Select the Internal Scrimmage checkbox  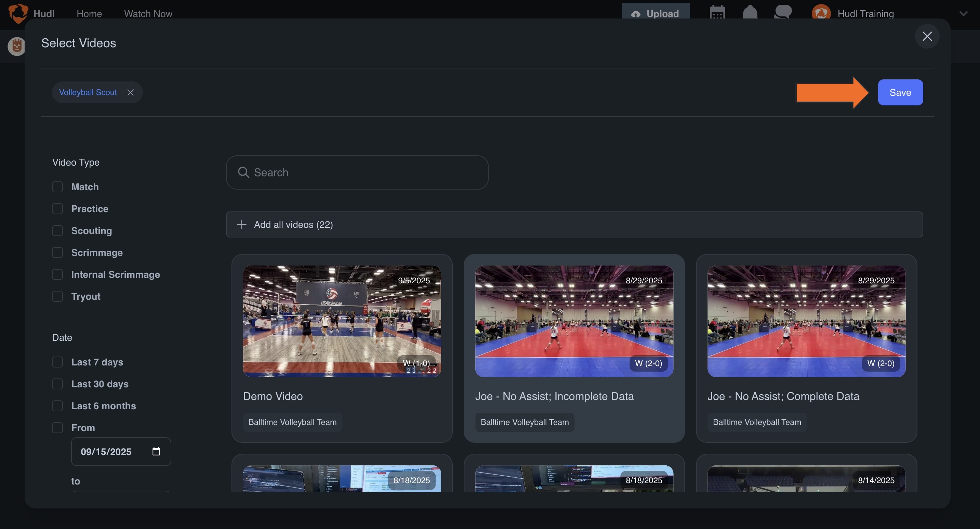click(57, 274)
